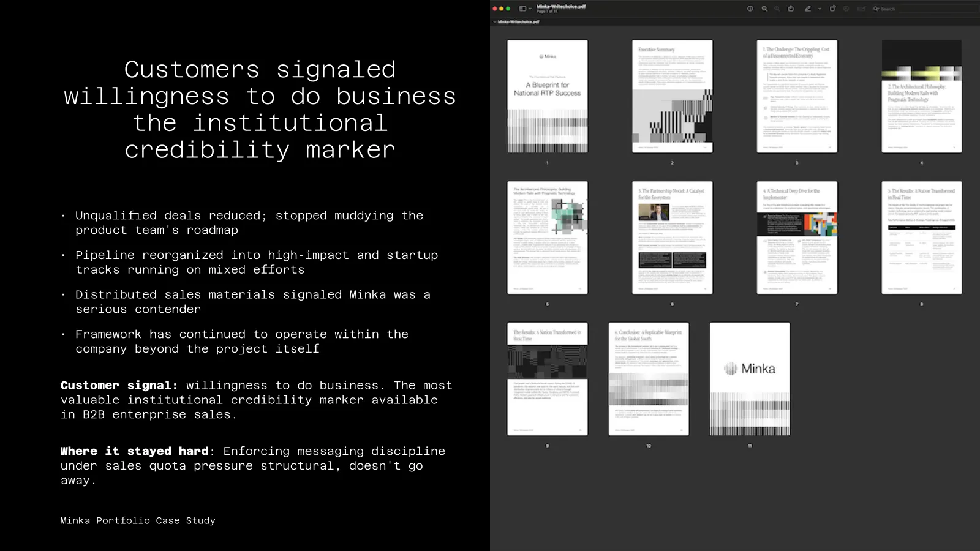The height and width of the screenshot is (551, 980).
Task: Click 'Minka Portfolio Case Study' footer
Action: (x=138, y=520)
